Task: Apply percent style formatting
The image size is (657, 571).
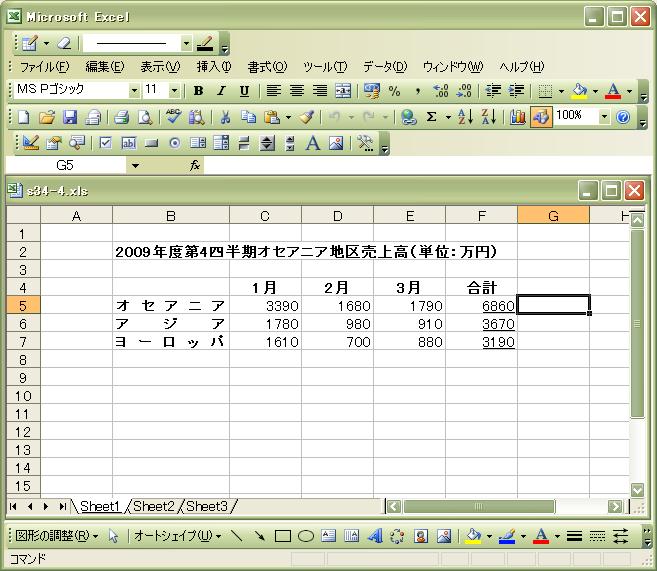Action: click(x=394, y=90)
